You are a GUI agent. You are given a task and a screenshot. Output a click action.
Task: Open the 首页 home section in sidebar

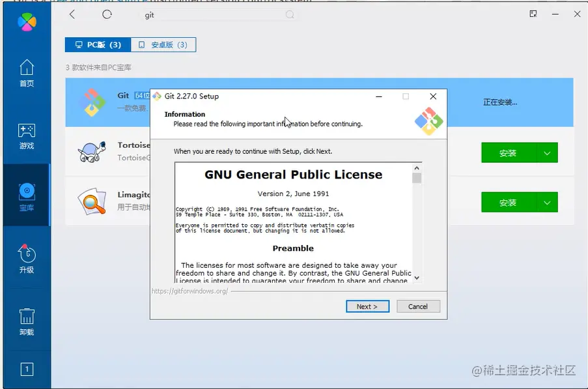[x=27, y=73]
